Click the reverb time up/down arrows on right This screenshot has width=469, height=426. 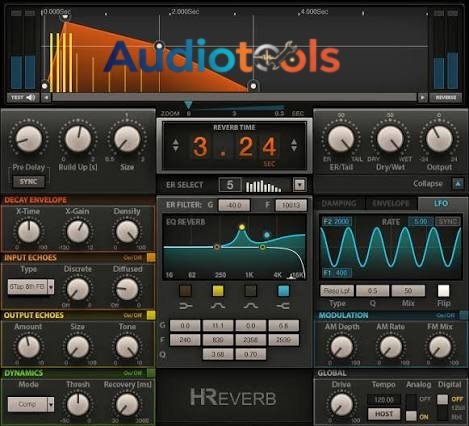coord(294,146)
